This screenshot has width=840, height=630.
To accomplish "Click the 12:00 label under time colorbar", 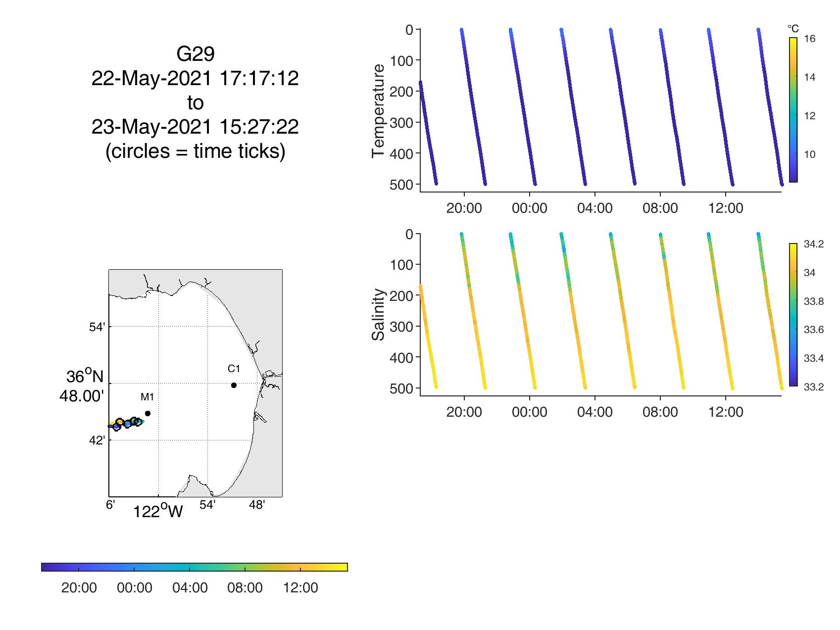I will coord(300,588).
